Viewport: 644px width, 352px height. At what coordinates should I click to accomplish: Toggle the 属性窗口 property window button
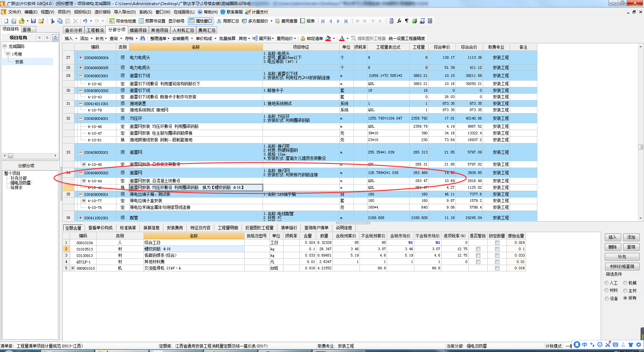point(201,21)
